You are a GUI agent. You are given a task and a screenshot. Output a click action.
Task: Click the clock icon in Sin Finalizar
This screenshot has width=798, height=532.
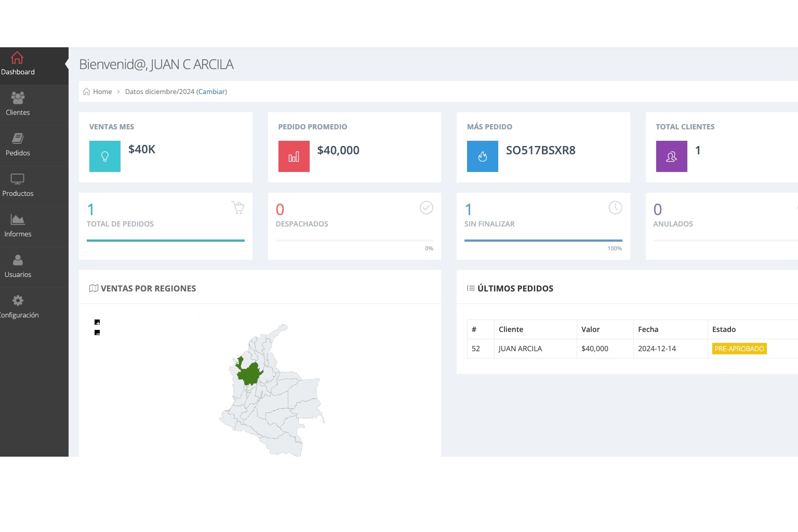615,208
